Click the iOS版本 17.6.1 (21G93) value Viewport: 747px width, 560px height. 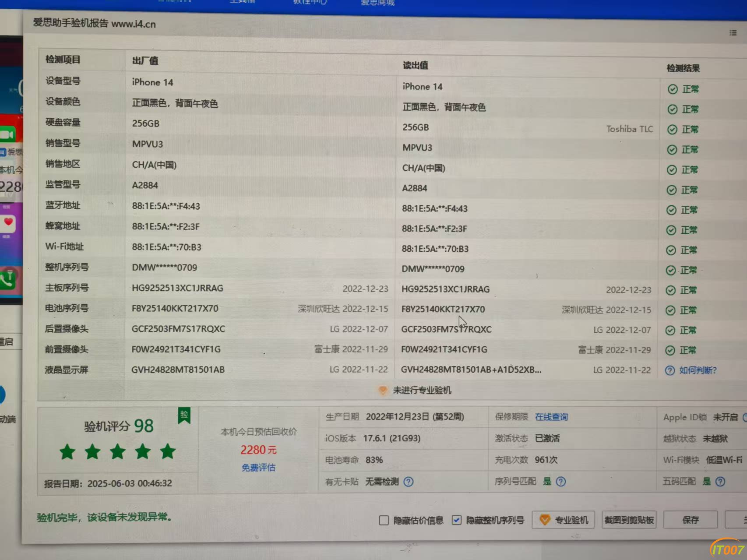[x=391, y=438]
